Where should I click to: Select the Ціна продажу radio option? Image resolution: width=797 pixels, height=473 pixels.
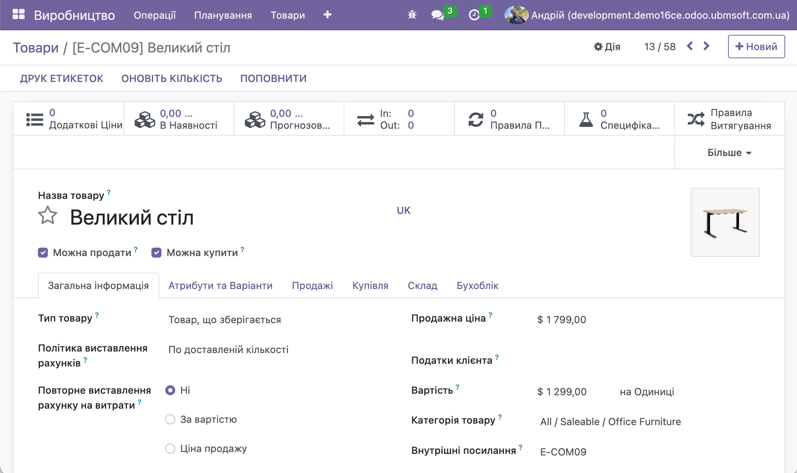tap(170, 449)
